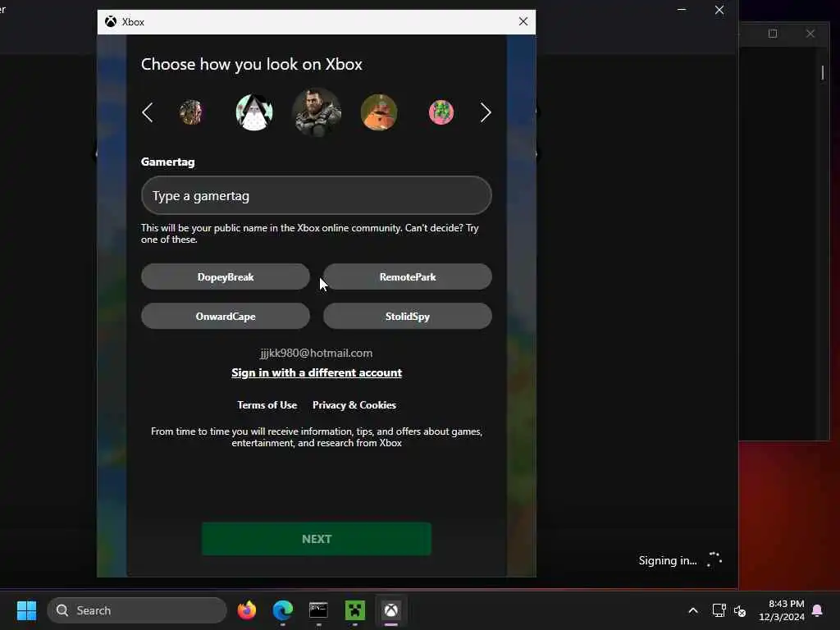This screenshot has height=630, width=840.
Task: Open the Privacy & Cookies link
Action: pyautogui.click(x=354, y=405)
